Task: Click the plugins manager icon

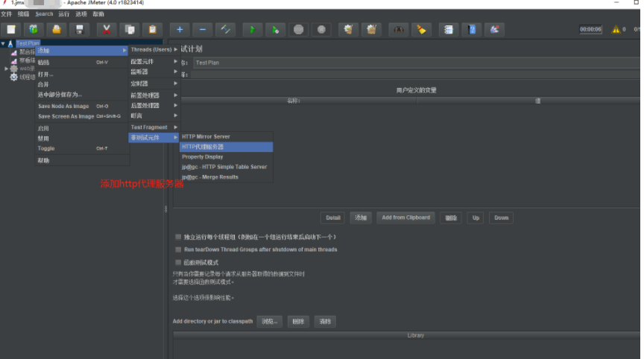Action: [x=494, y=30]
